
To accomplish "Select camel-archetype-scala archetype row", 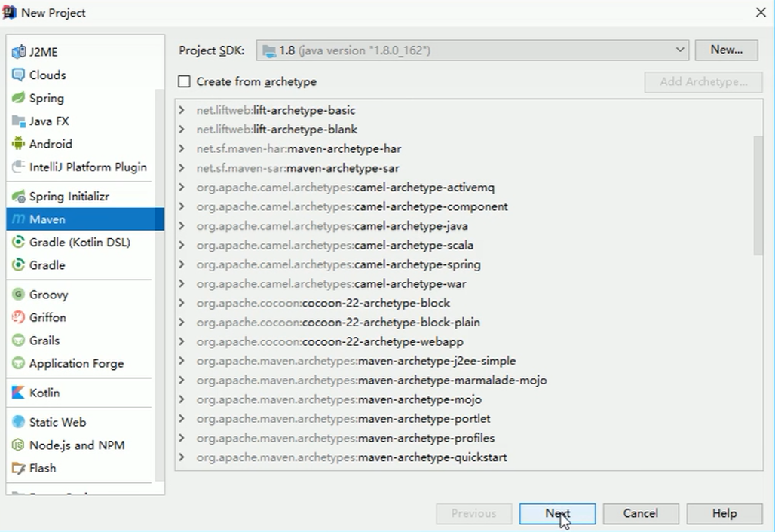I will coord(469,245).
